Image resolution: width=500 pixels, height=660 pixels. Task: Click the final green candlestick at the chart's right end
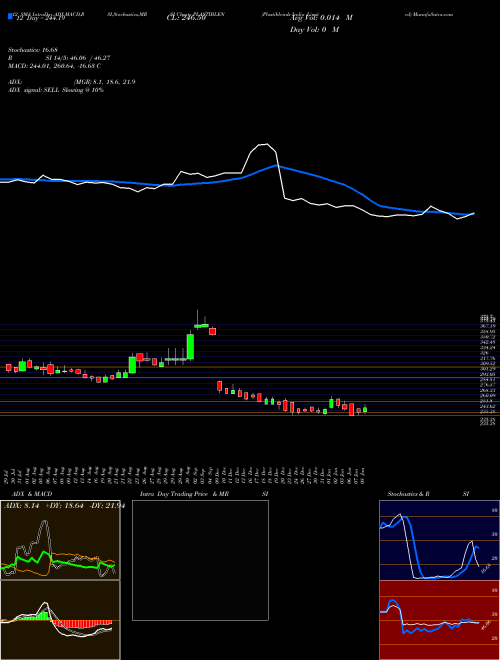pyautogui.click(x=365, y=409)
